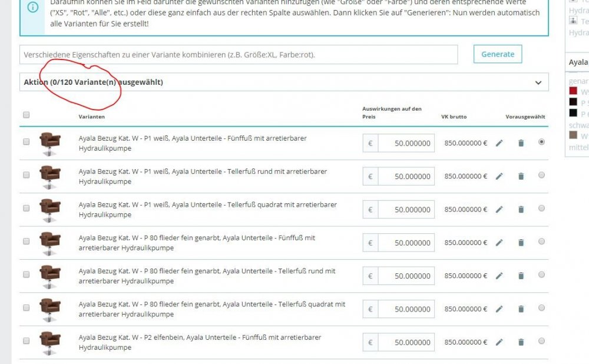This screenshot has height=364, width=589.
Task: Set P1 weiß Tellerfuß quadrat as default
Action: [541, 208]
